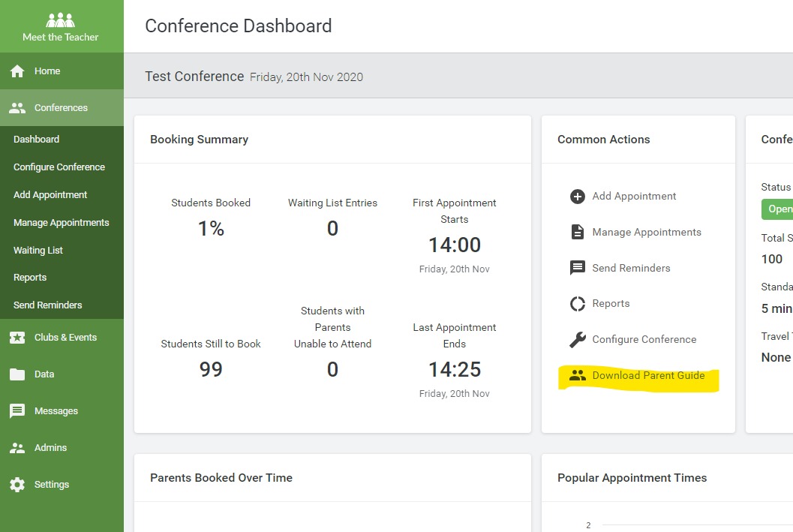Image resolution: width=793 pixels, height=532 pixels.
Task: Click the Popular Appointment Times heading
Action: click(632, 478)
